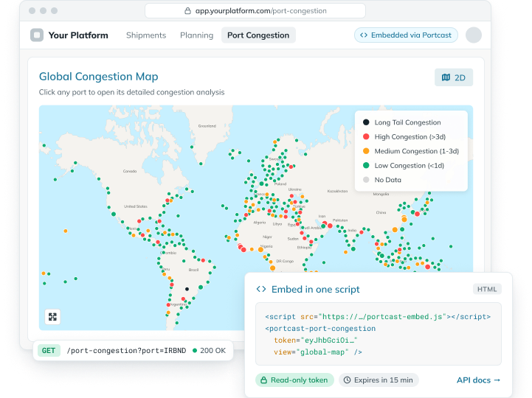Click the Canada map label
The width and height of the screenshot is (532, 398).
pos(130,171)
